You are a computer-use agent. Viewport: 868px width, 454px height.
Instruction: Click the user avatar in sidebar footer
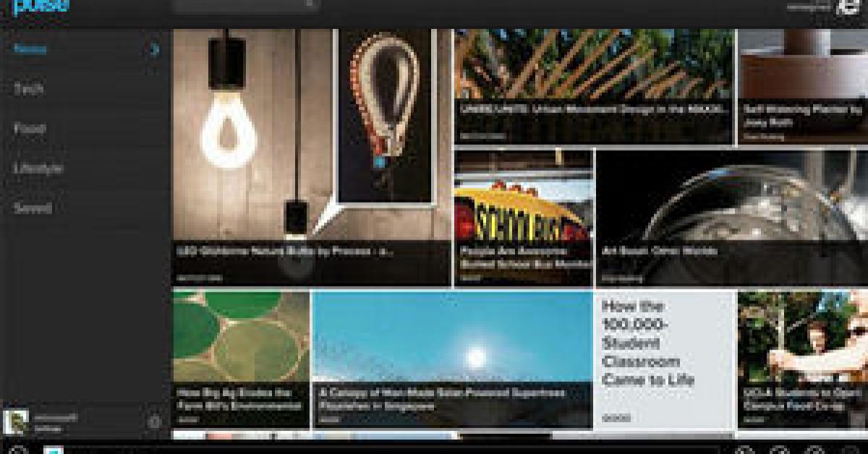(x=16, y=421)
